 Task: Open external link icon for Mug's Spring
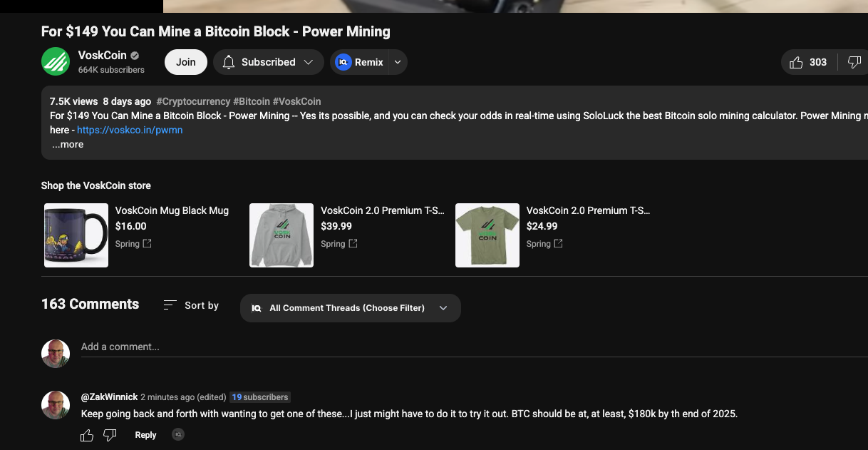pos(147,244)
